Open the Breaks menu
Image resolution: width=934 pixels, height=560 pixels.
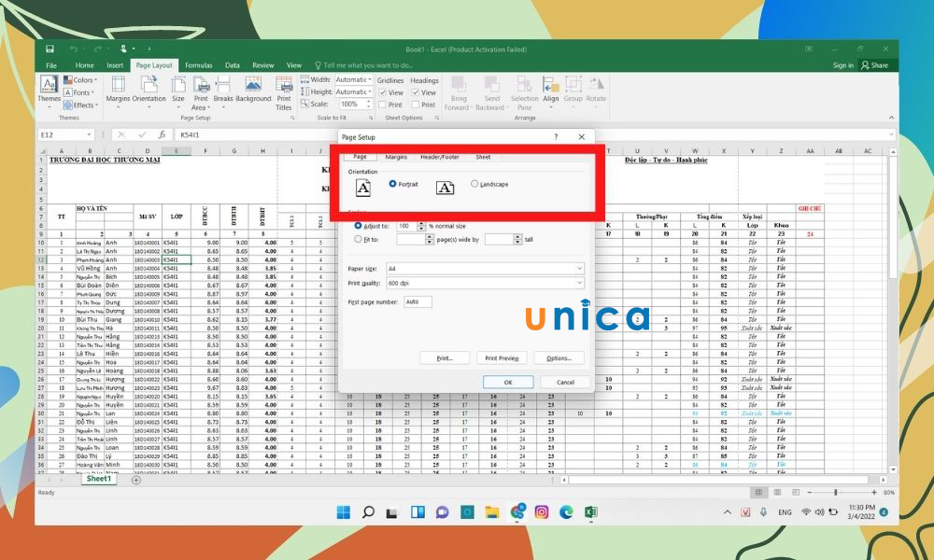click(x=223, y=91)
